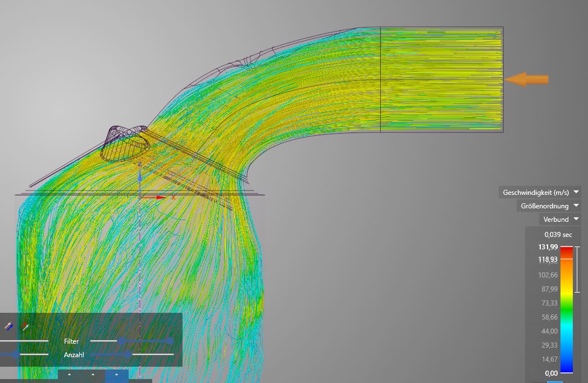Select the wireframe cone valve geometry
Viewport: 588px width, 383px height.
[125, 143]
